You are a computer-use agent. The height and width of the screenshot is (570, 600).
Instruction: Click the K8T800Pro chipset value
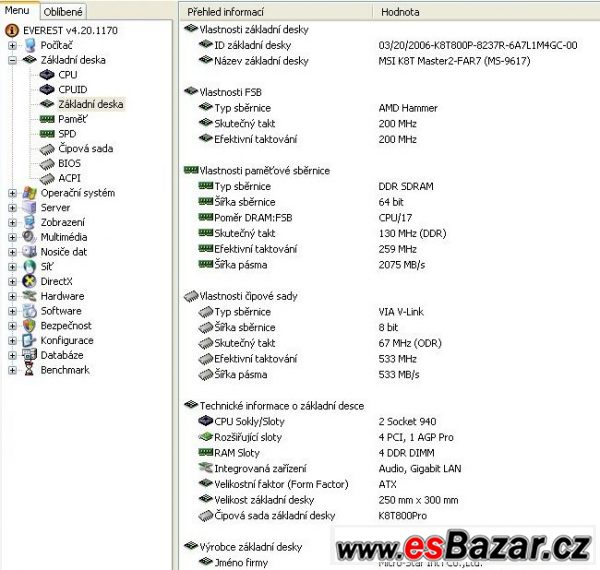(403, 516)
